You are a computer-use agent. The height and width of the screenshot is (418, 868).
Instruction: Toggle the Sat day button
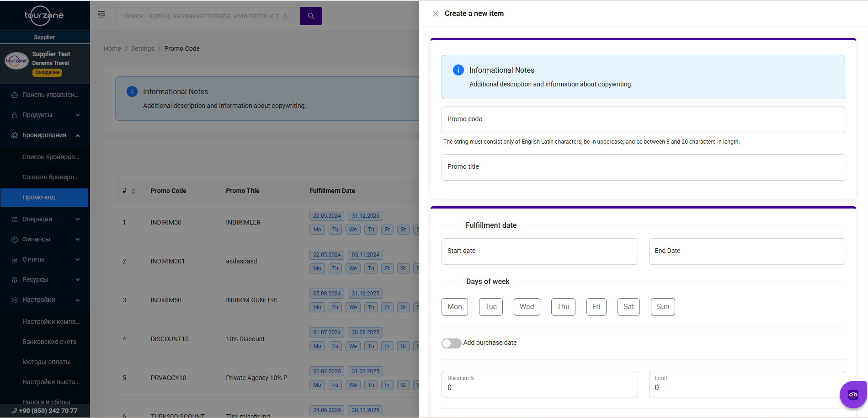628,307
